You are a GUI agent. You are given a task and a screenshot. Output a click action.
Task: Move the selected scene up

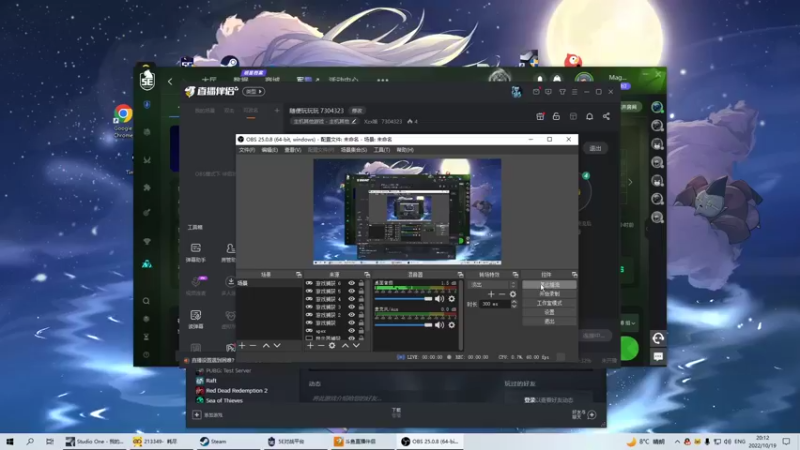coord(266,345)
